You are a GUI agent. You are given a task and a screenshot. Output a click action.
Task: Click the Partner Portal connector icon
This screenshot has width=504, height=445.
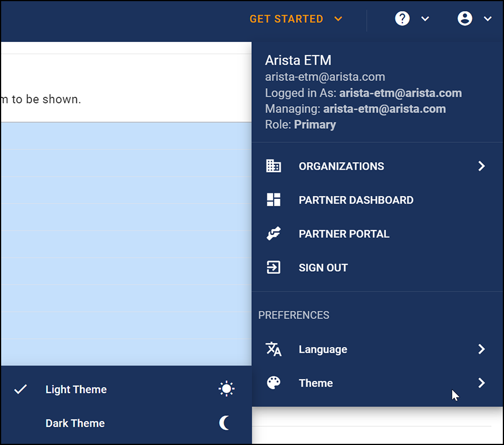point(273,233)
